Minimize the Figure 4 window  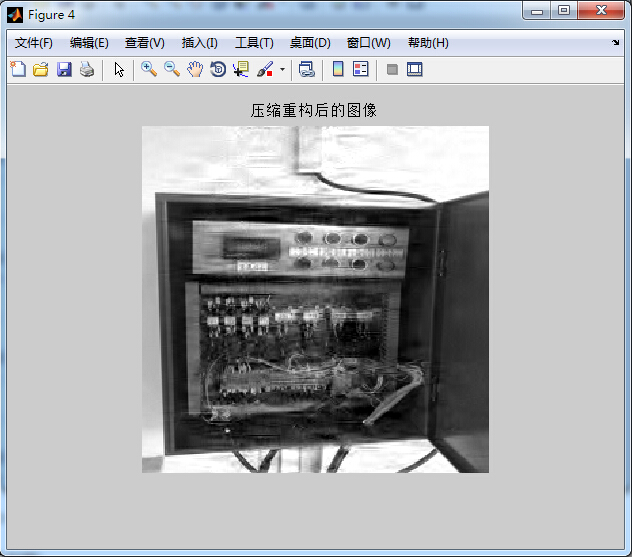pyautogui.click(x=537, y=11)
